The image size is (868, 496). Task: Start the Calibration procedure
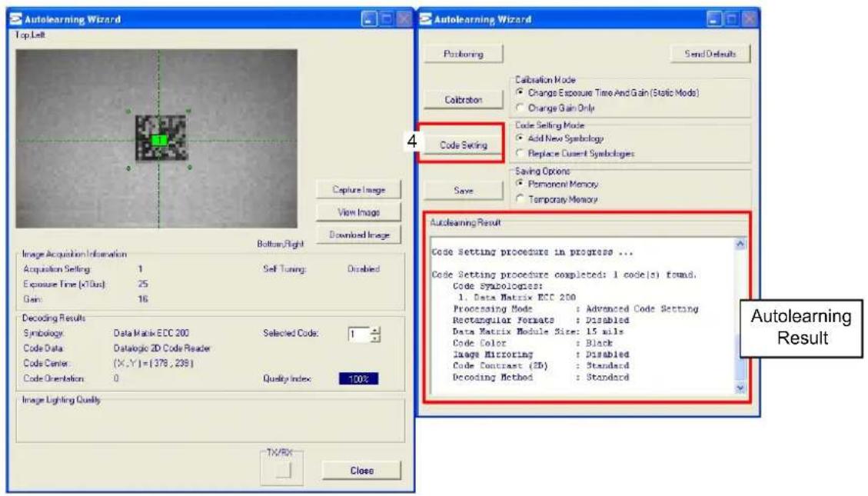coord(464,100)
